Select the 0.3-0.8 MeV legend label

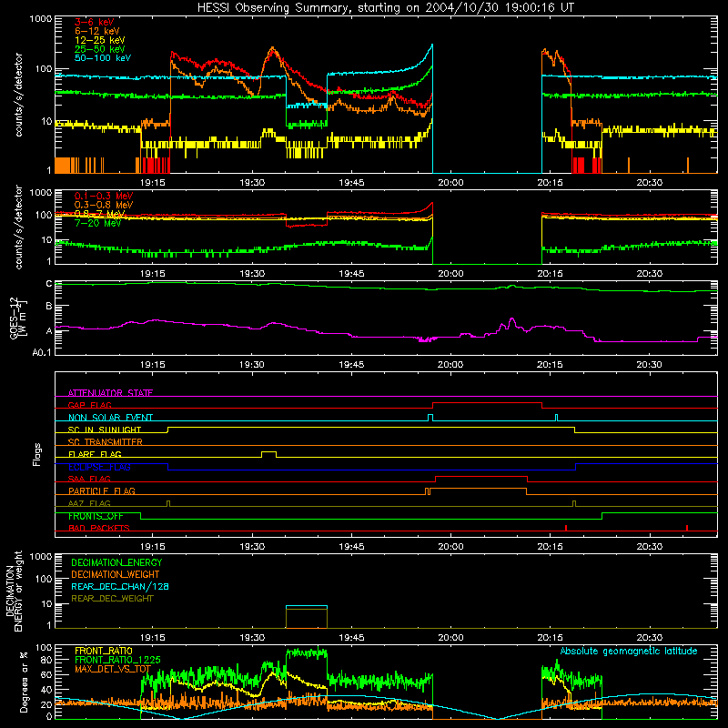pos(104,205)
